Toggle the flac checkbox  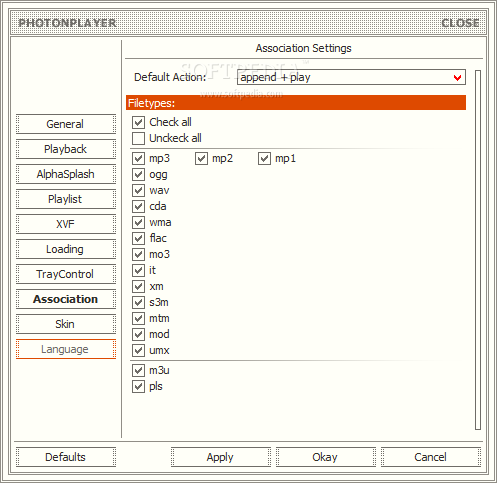(x=138, y=238)
